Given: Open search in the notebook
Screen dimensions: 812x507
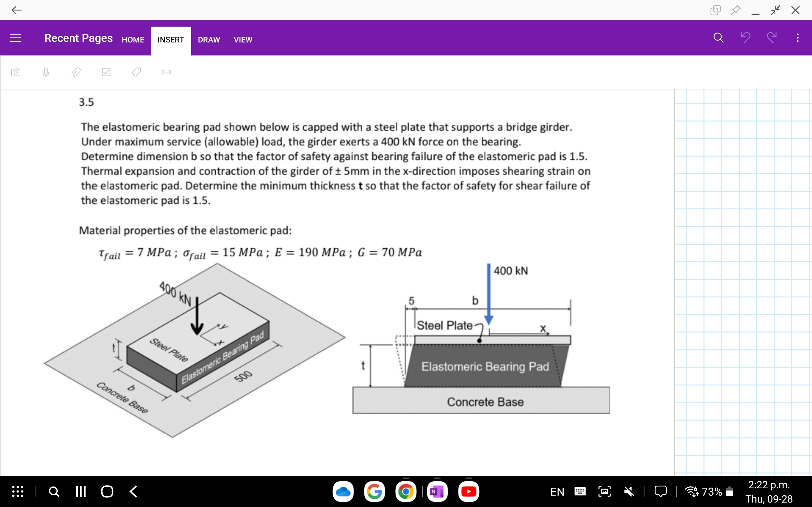Looking at the screenshot, I should [718, 38].
